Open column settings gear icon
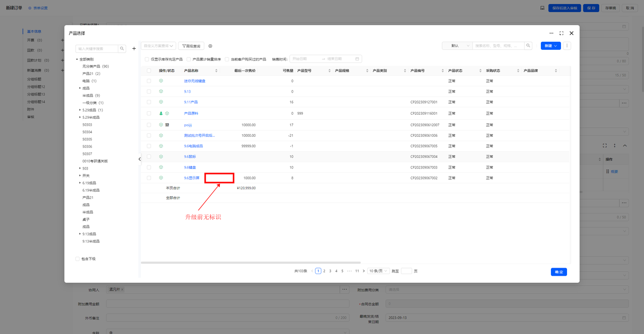This screenshot has height=334, width=644. tap(210, 46)
